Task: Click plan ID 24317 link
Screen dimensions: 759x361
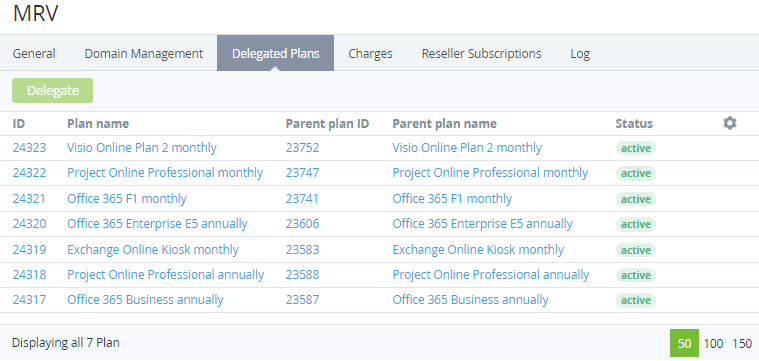Action: click(x=30, y=300)
